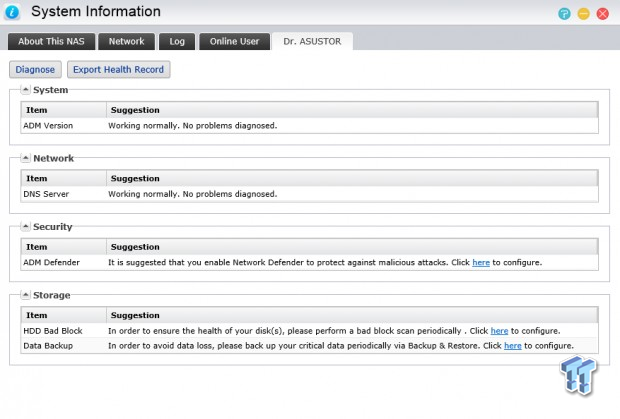Open the Network tab

[126, 41]
